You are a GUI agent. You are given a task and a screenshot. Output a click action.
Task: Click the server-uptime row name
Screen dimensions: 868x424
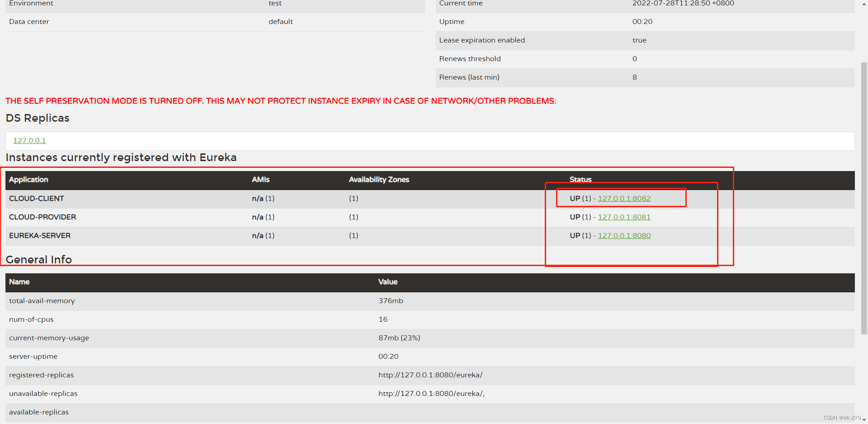(33, 357)
